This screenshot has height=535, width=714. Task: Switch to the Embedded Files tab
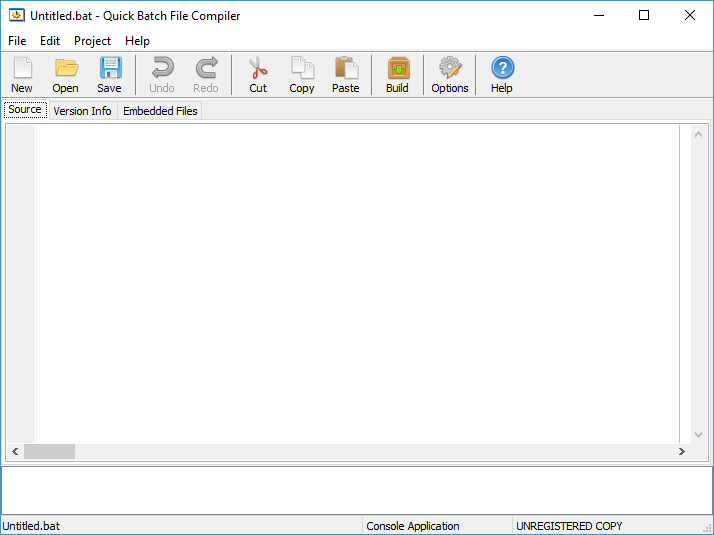point(160,111)
